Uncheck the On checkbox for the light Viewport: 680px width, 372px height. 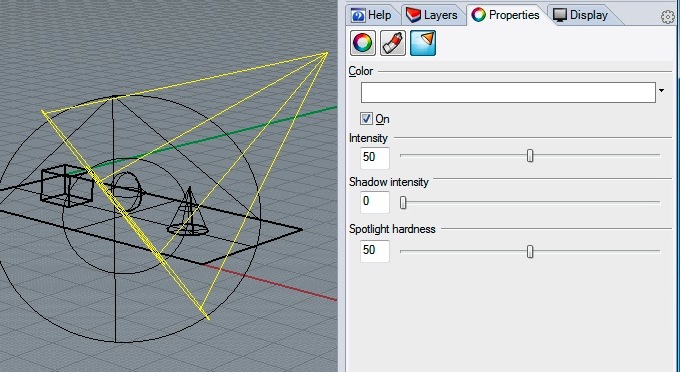coord(366,119)
